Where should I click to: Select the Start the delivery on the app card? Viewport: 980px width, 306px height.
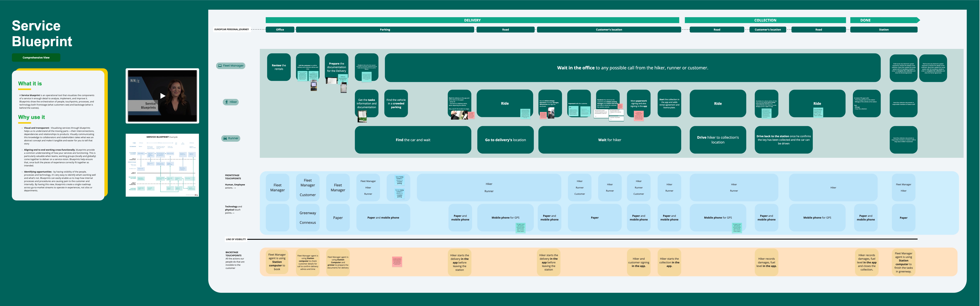(x=460, y=103)
